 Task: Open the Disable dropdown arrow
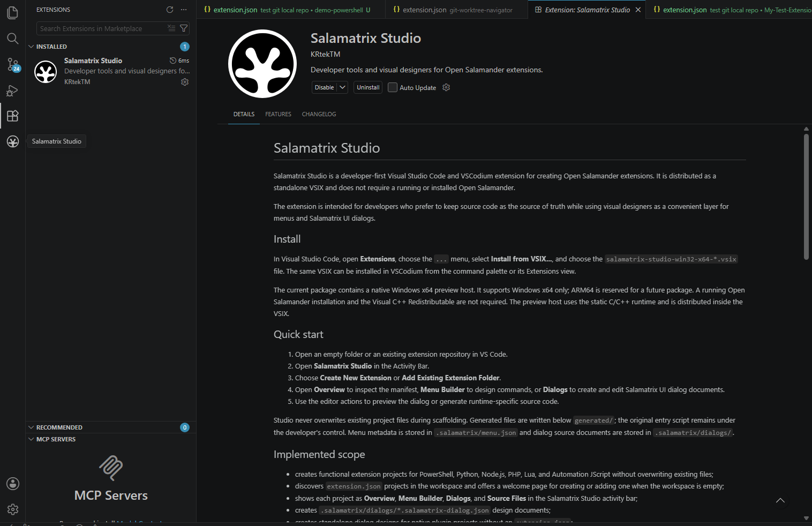tap(343, 87)
